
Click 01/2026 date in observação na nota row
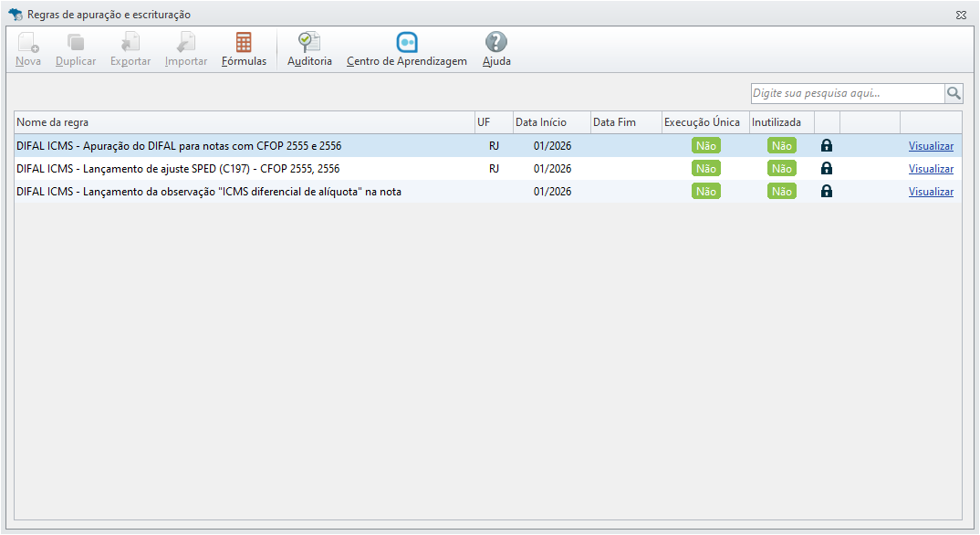[552, 192]
